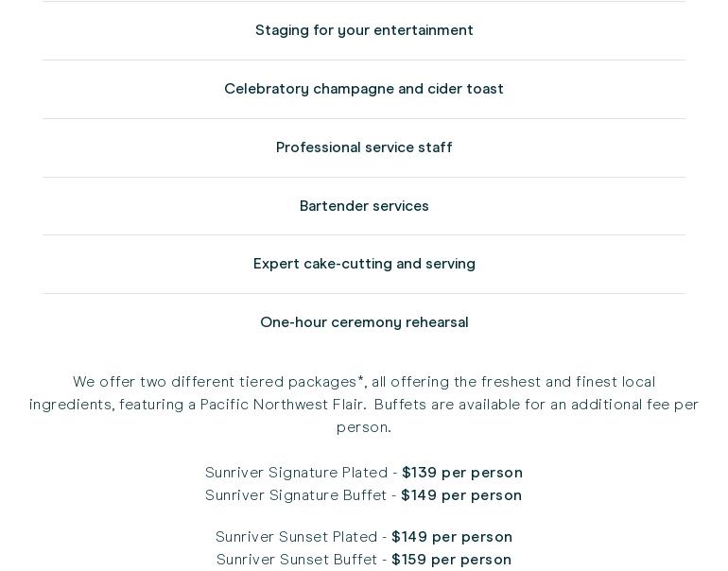
Task: Click the "Pacific Northwest Flair" phrase
Action: click(x=283, y=405)
